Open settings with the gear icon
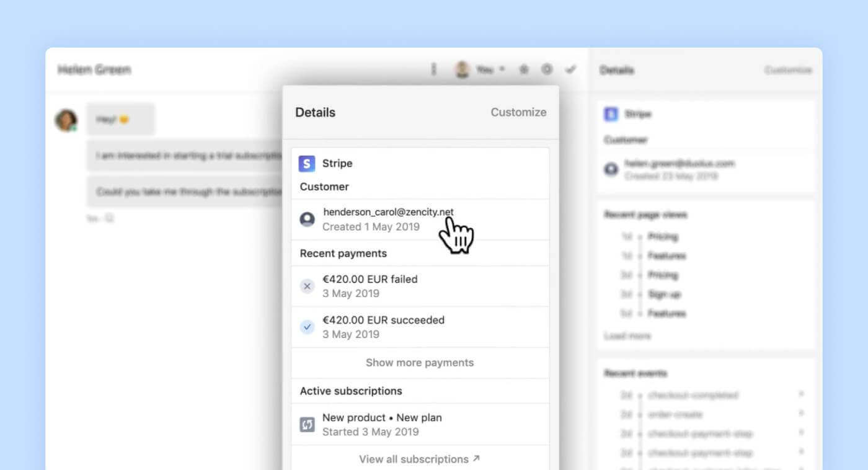The width and height of the screenshot is (868, 470). (x=547, y=70)
